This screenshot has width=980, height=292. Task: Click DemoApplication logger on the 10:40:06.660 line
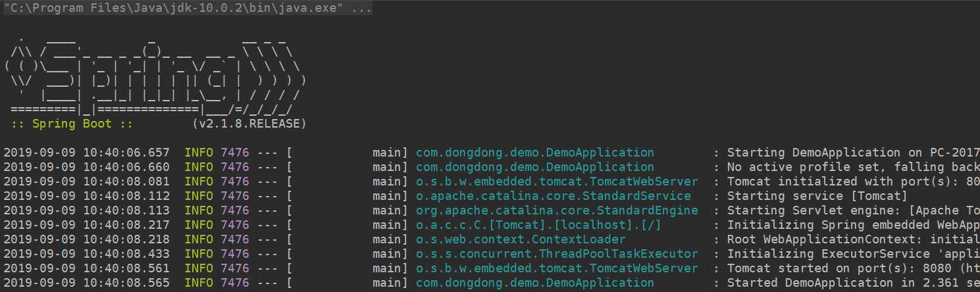coord(535,167)
